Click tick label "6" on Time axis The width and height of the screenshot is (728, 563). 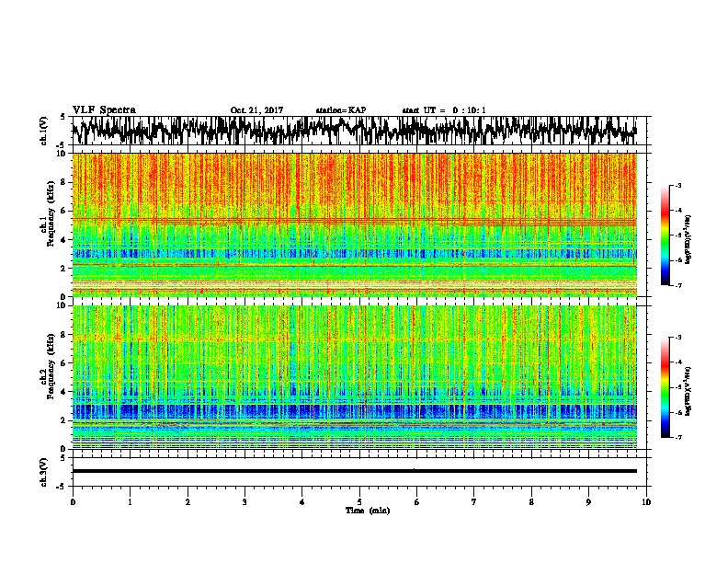pos(416,502)
